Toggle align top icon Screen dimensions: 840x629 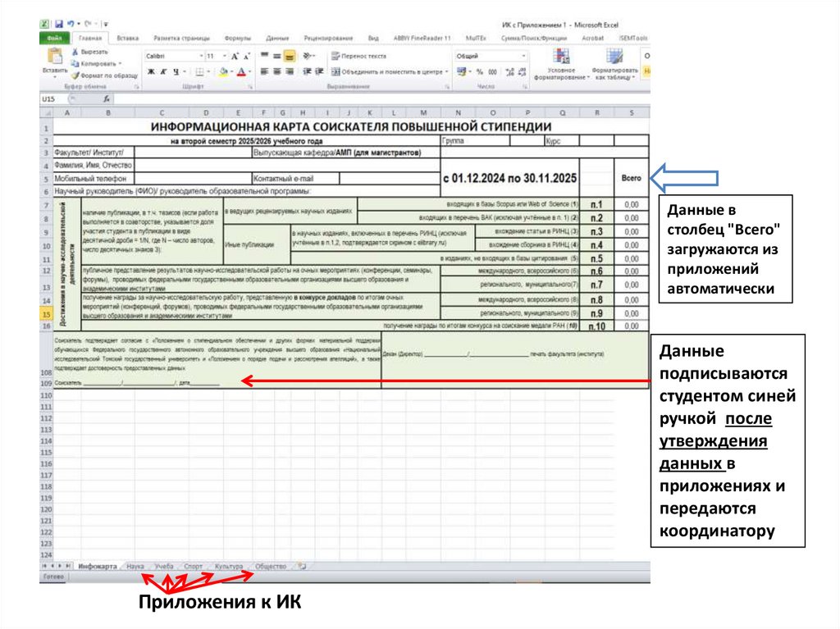click(x=265, y=56)
